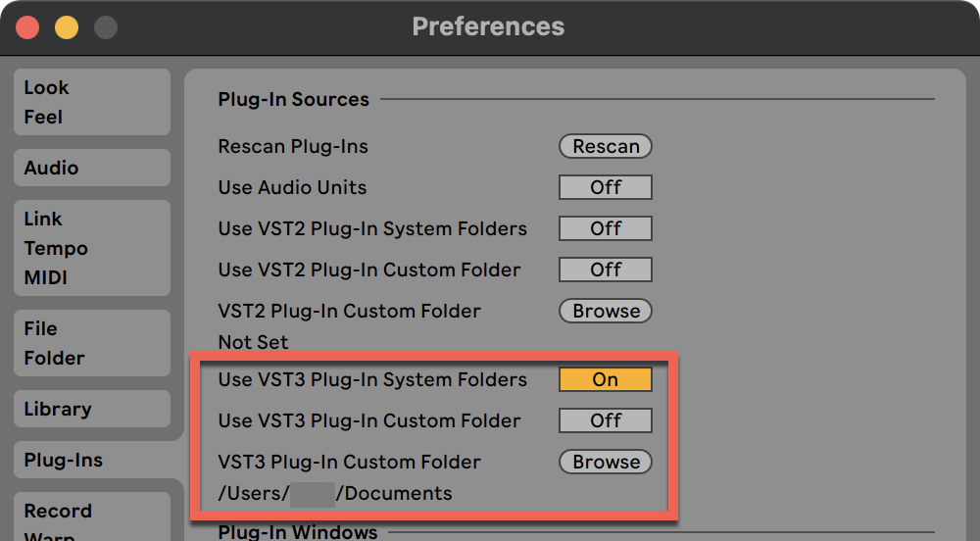
Task: Browse for the VST3 custom folder
Action: click(606, 462)
